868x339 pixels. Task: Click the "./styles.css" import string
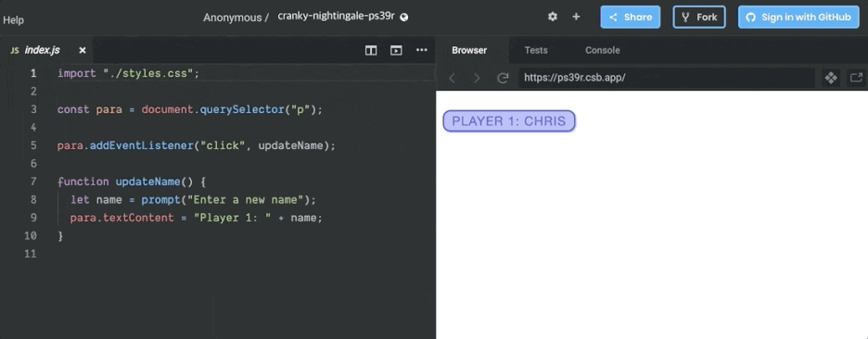coord(147,73)
